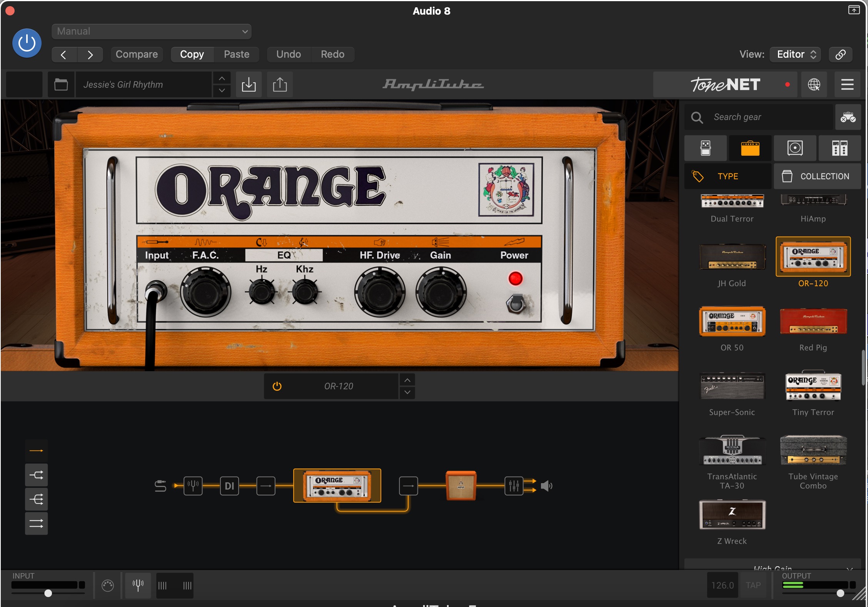Screen dimensions: 868x607
Task: Click the save preset download icon
Action: [x=249, y=84]
